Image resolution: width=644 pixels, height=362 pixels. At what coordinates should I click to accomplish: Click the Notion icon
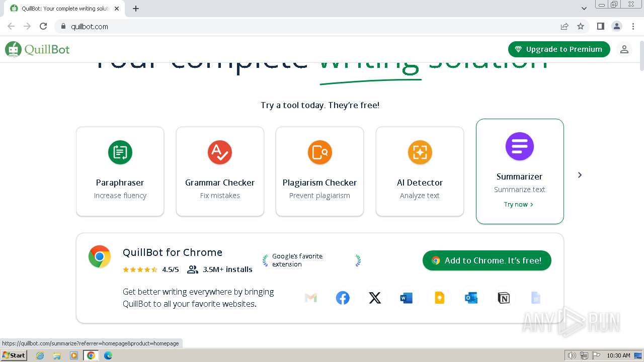pos(504,298)
